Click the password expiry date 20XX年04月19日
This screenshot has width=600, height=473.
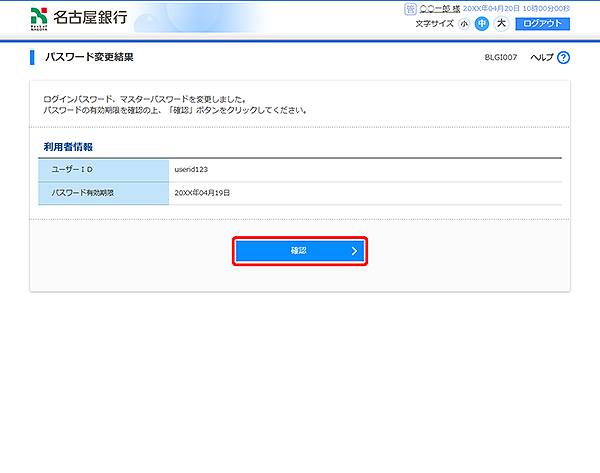[202, 192]
